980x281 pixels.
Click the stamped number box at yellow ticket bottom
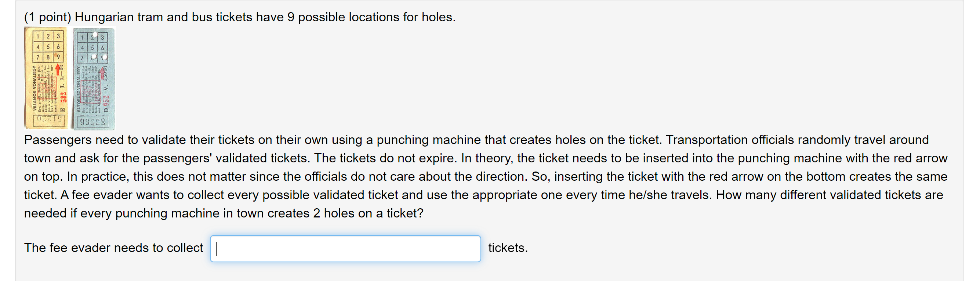coord(50,120)
